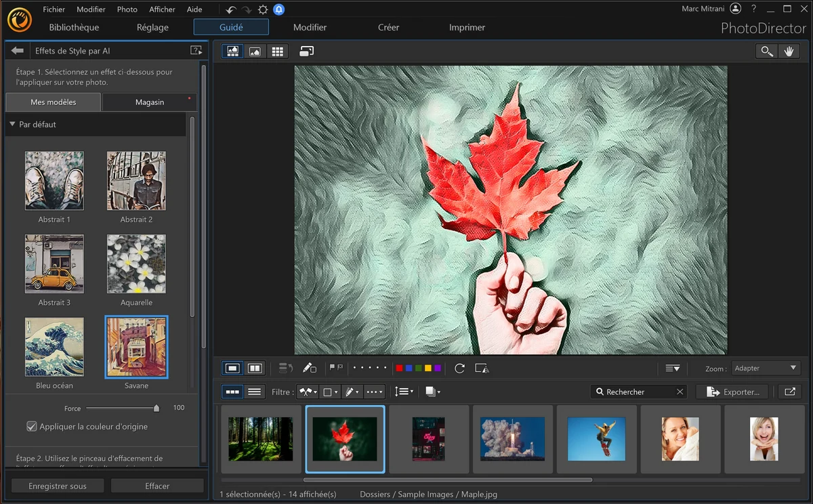Click the secondary display mode icon
Screen dimensions: 813x504
306,51
